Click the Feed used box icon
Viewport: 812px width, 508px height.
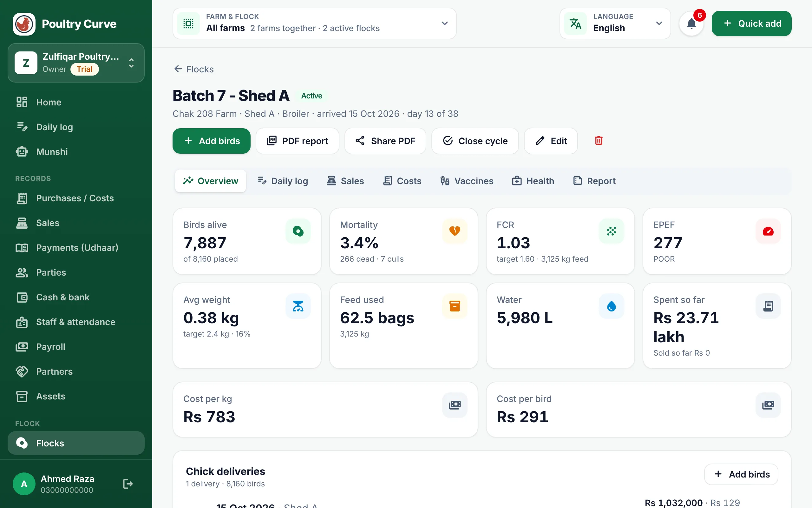point(455,306)
